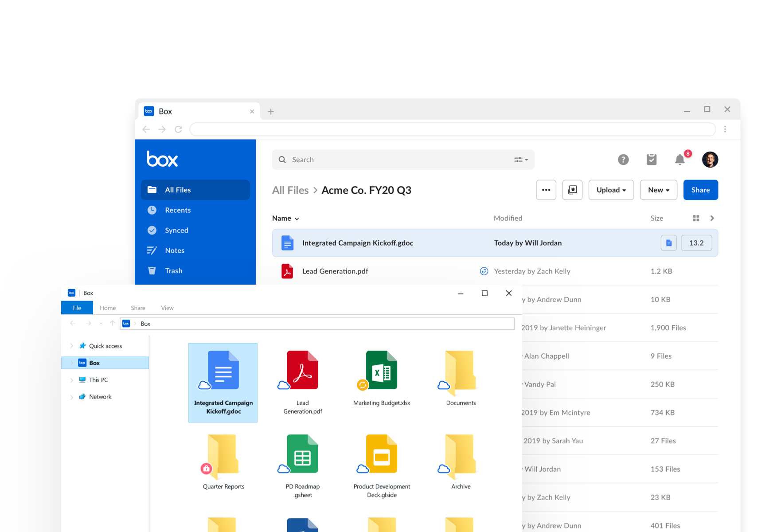This screenshot has width=781, height=532.
Task: Close the Box browser tab
Action: tap(252, 112)
